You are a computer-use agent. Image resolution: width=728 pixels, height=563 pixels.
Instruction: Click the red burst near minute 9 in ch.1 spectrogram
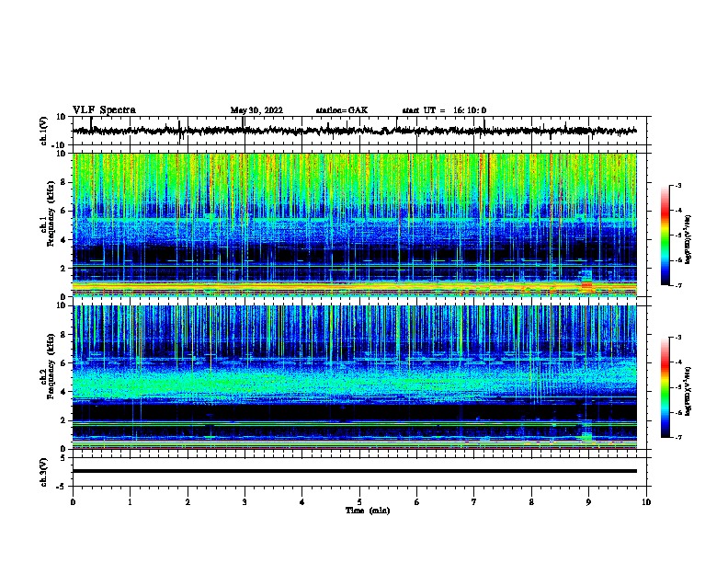coord(586,284)
